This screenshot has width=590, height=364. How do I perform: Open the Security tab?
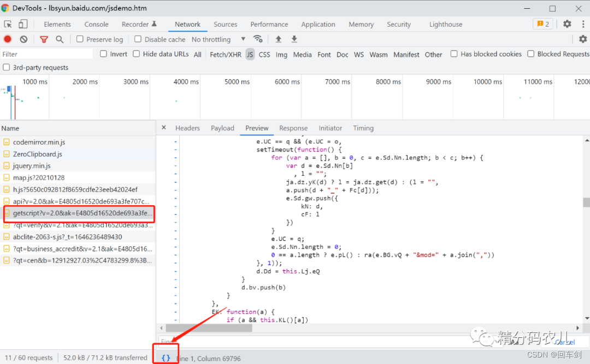point(399,25)
